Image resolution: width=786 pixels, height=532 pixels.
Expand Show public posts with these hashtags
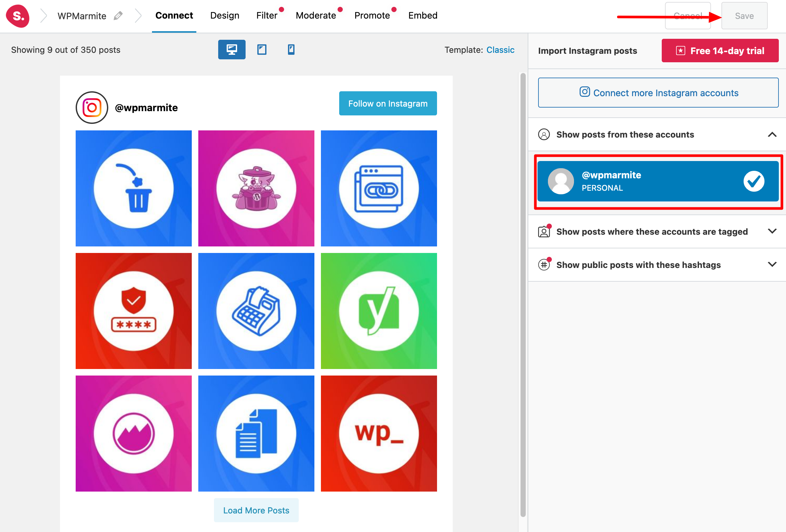click(772, 265)
